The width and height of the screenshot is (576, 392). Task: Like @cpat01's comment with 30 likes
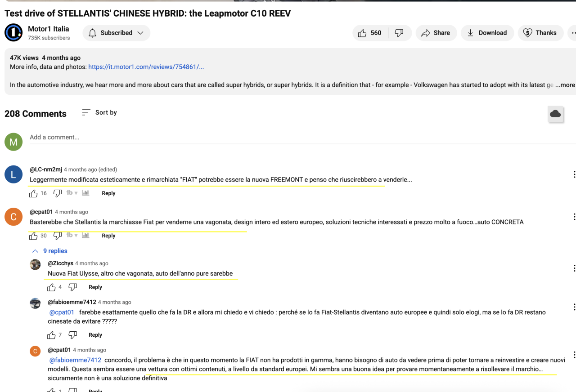(33, 236)
